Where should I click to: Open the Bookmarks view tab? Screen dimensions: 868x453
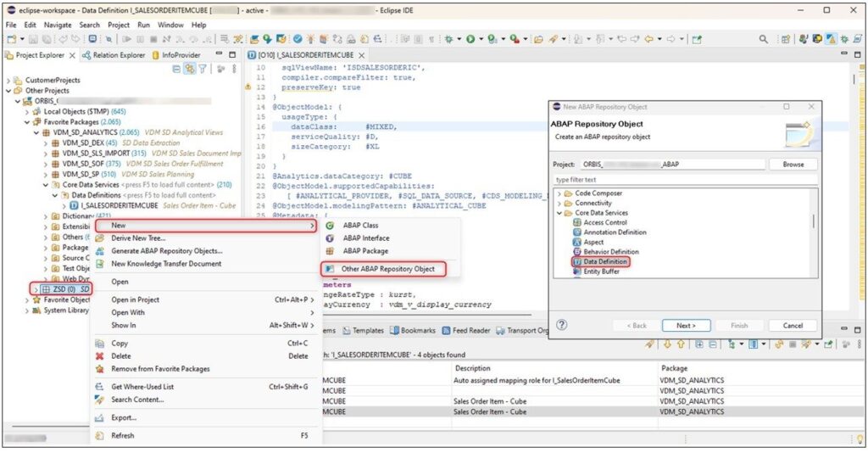(x=413, y=331)
